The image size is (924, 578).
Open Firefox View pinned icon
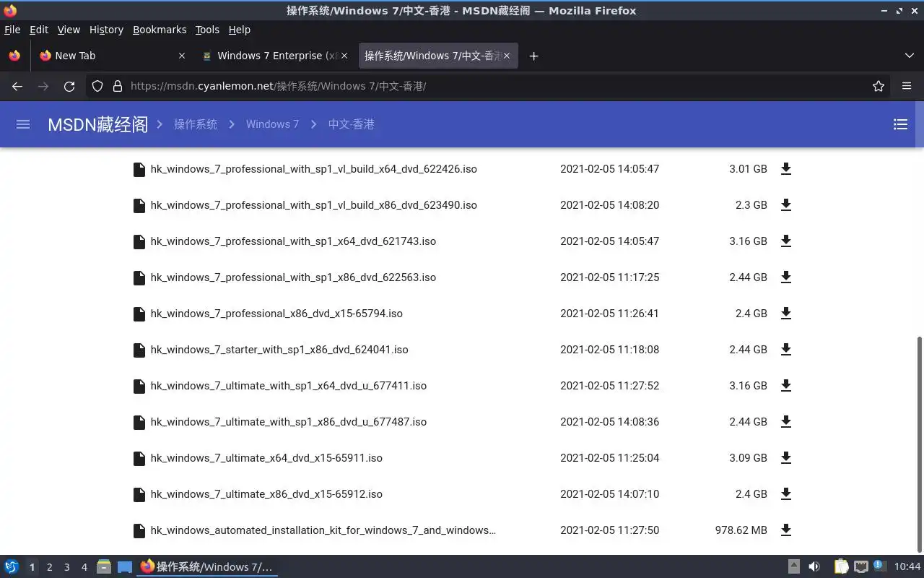click(14, 56)
